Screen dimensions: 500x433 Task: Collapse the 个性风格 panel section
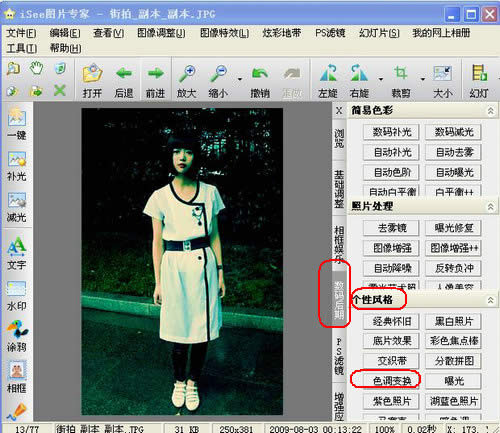click(491, 300)
